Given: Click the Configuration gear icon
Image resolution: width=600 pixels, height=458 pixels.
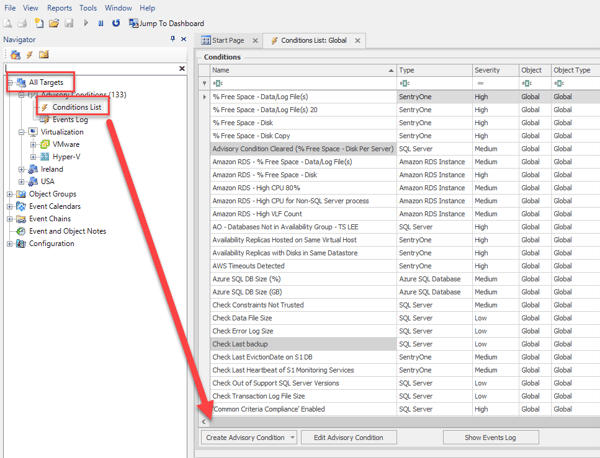Looking at the screenshot, I should (x=21, y=244).
